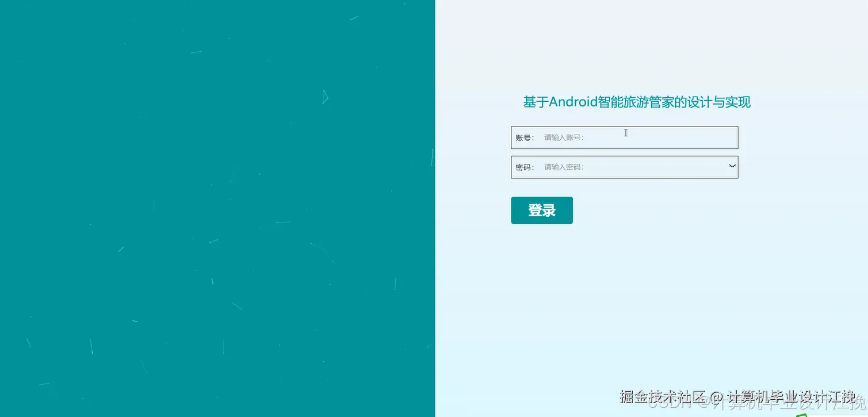Click the 登录 login button
Viewport: 868px width, 417px height.
[542, 211]
